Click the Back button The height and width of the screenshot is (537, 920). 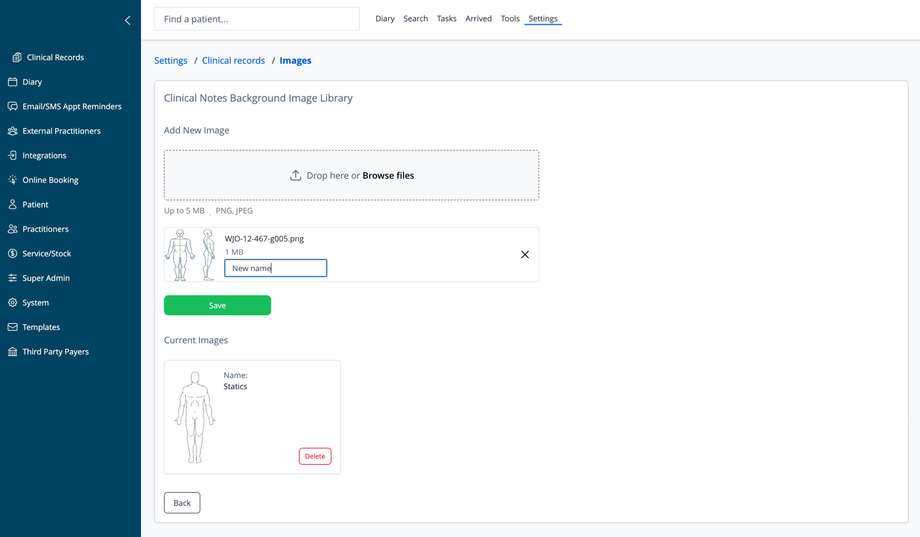click(182, 503)
